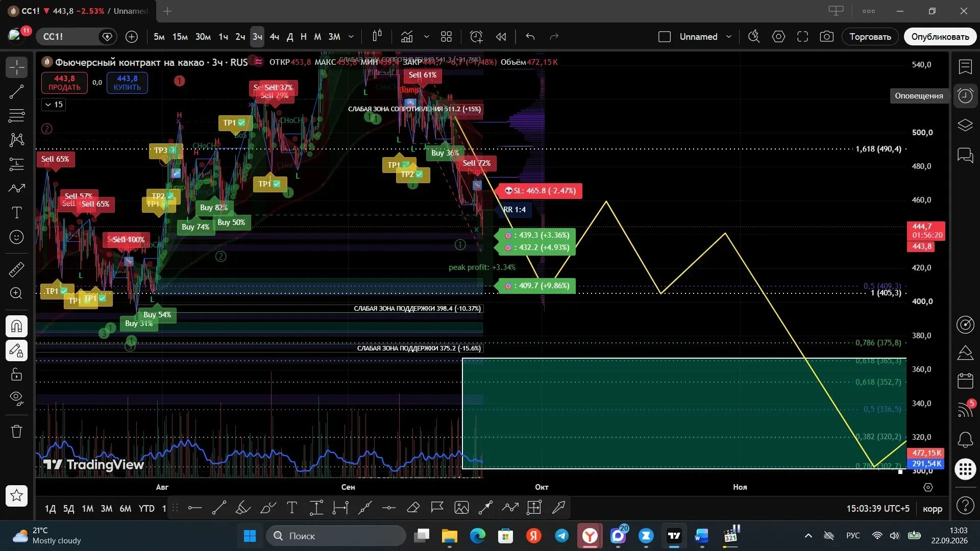Switch to the 1ч timeframe
This screenshot has width=980, height=551.
tap(223, 37)
